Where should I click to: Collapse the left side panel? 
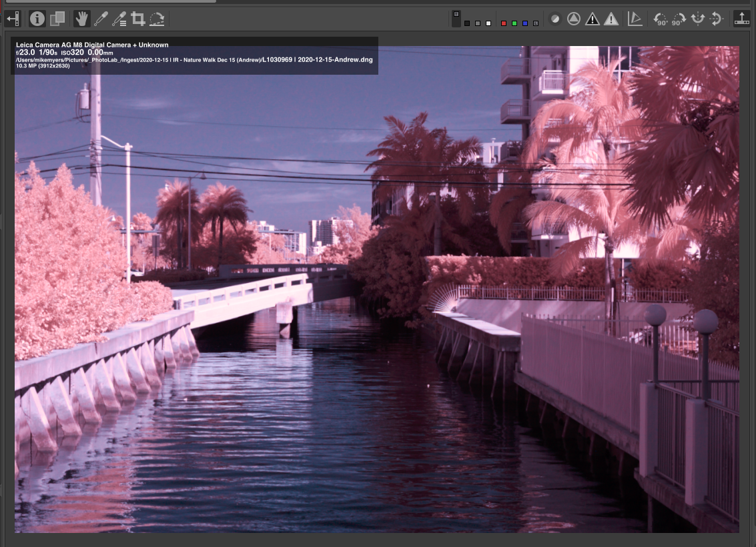(13, 19)
